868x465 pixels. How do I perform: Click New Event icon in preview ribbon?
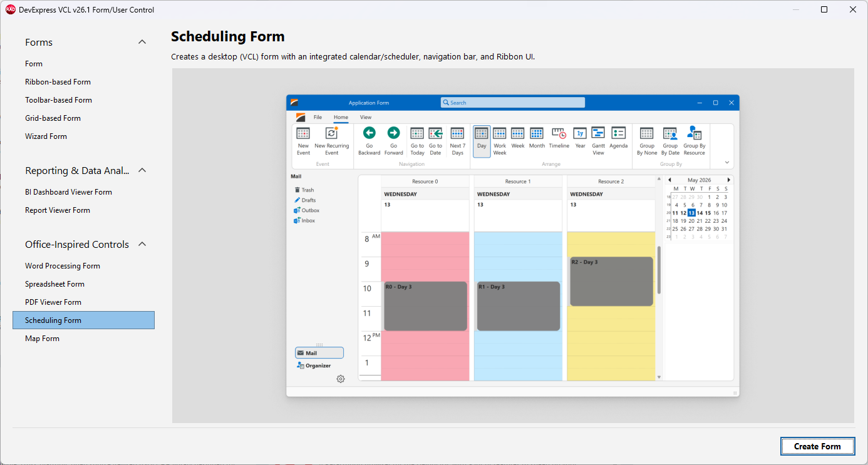pos(303,133)
